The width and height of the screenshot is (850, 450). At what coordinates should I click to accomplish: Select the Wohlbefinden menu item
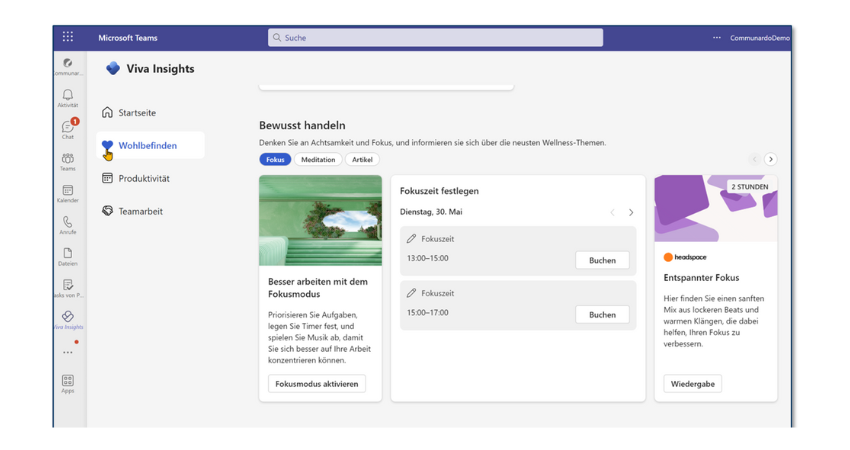[150, 145]
